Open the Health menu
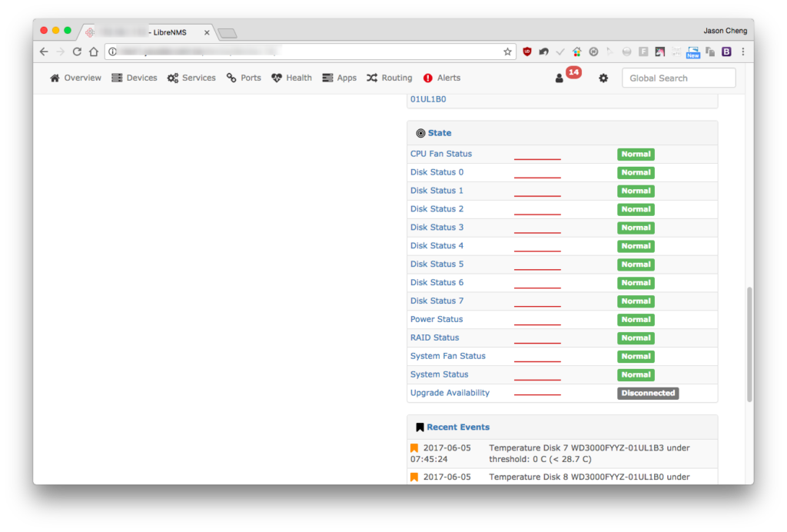 (291, 78)
